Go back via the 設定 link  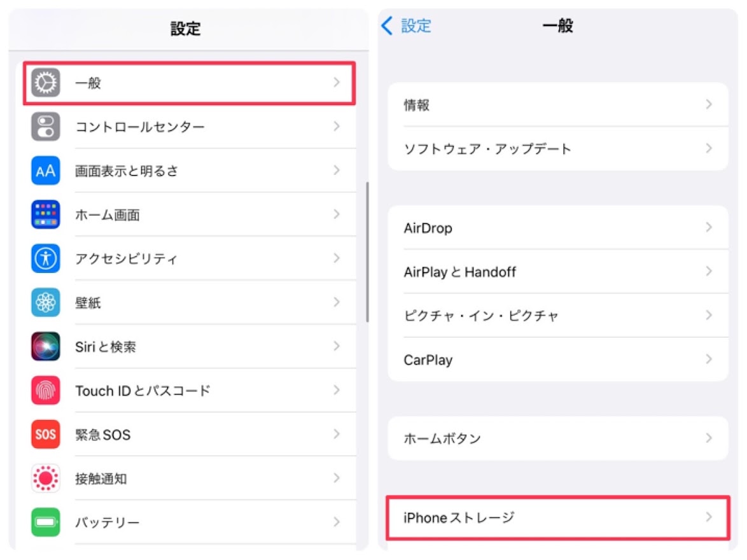coord(416,25)
